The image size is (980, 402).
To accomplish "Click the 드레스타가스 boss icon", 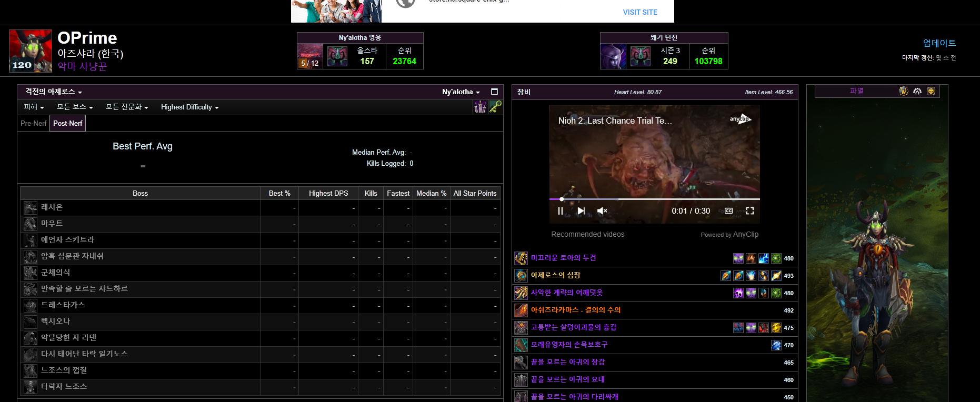I will pos(31,306).
